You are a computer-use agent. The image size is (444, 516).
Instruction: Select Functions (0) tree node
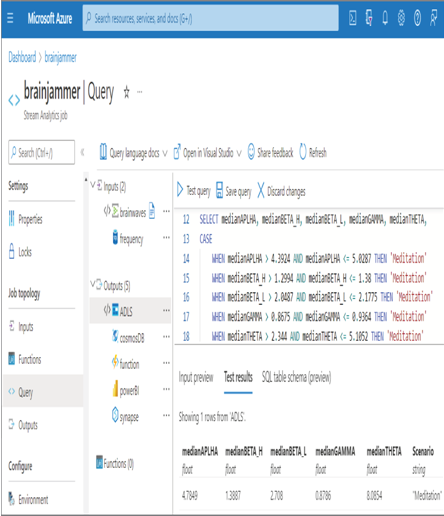click(115, 463)
